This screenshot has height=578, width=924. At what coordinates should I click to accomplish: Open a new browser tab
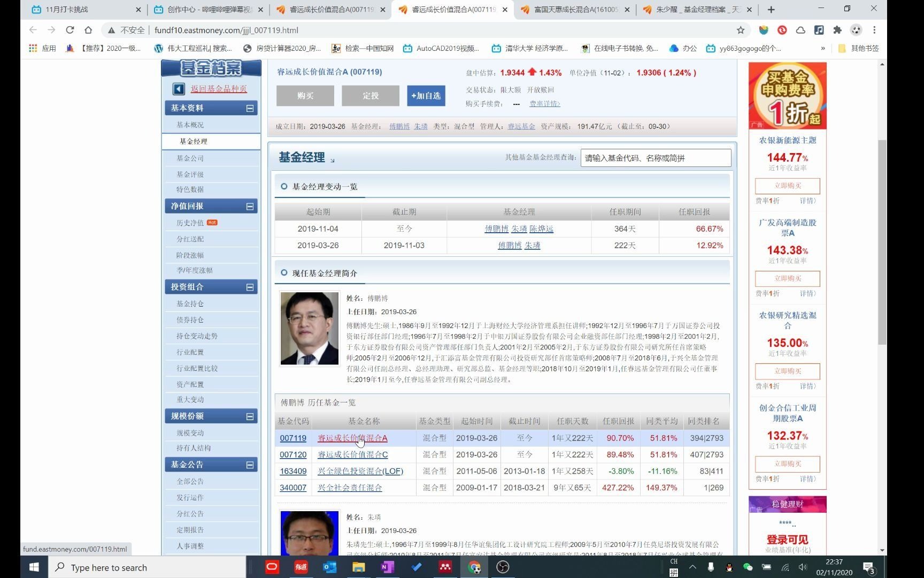771,10
